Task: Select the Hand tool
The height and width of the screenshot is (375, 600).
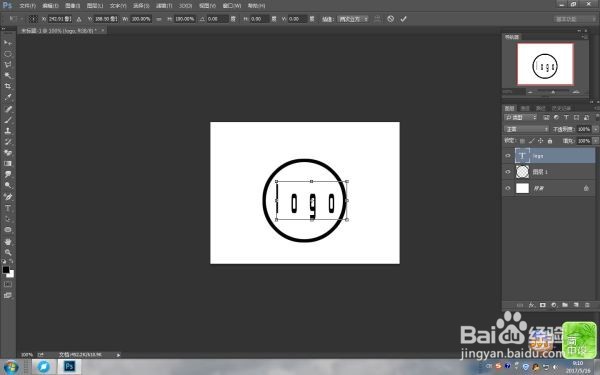Action: click(8, 242)
